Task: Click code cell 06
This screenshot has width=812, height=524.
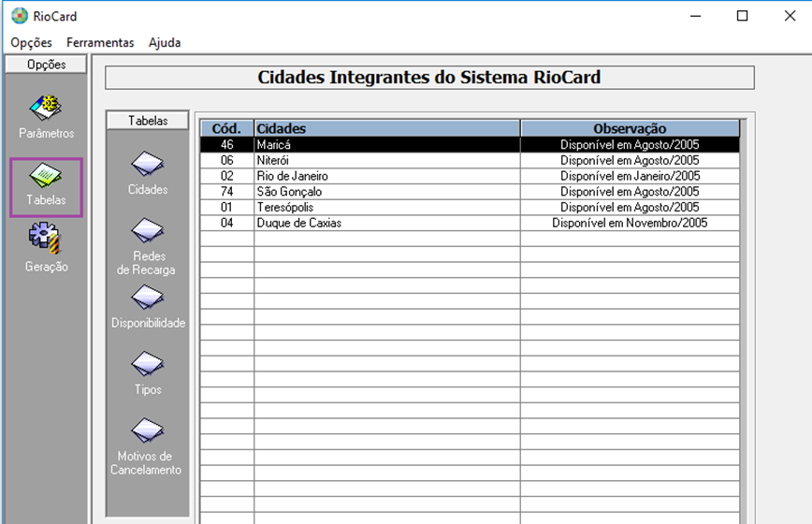Action: (226, 160)
